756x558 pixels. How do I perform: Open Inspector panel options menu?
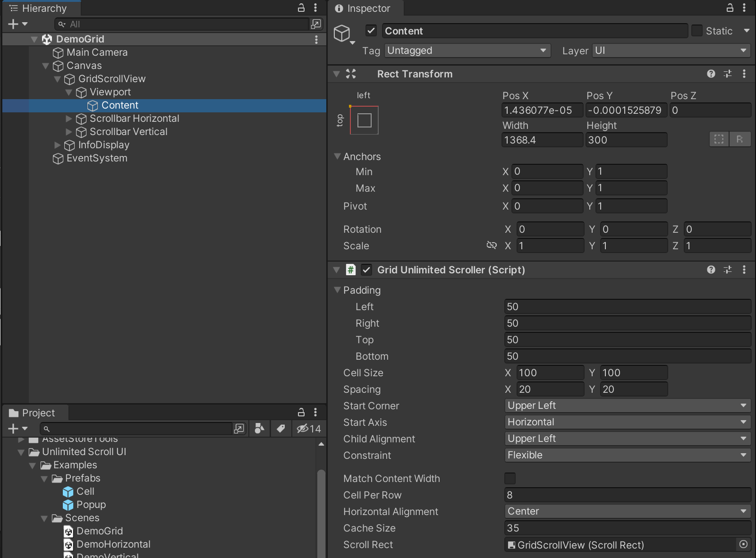coord(744,8)
